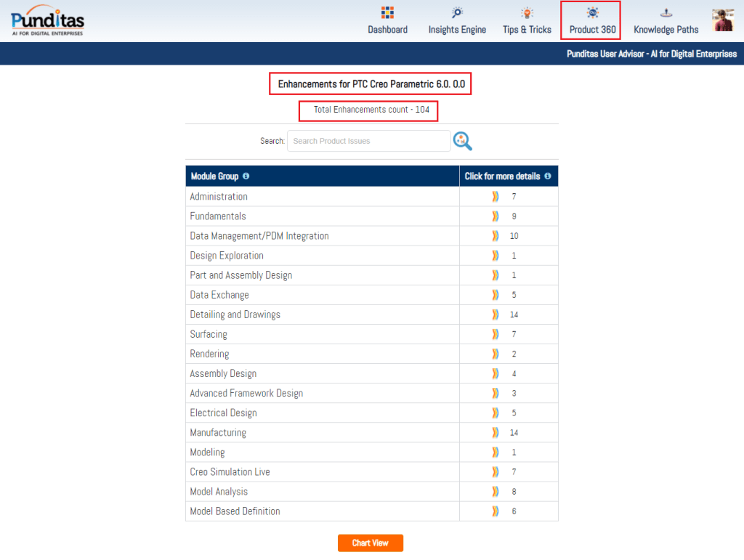Click info icon beside Click for more details
This screenshot has width=744, height=560.
(547, 176)
